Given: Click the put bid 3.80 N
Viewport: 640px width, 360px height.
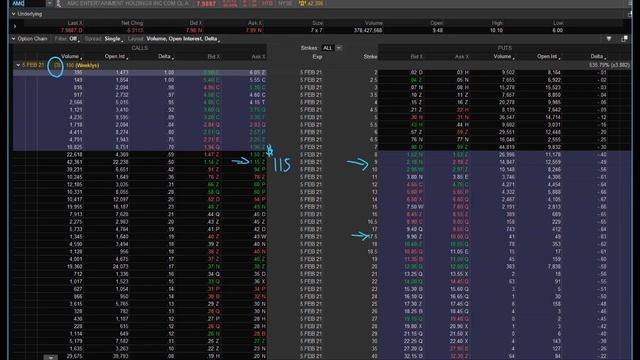Looking at the screenshot, I should click(415, 177).
